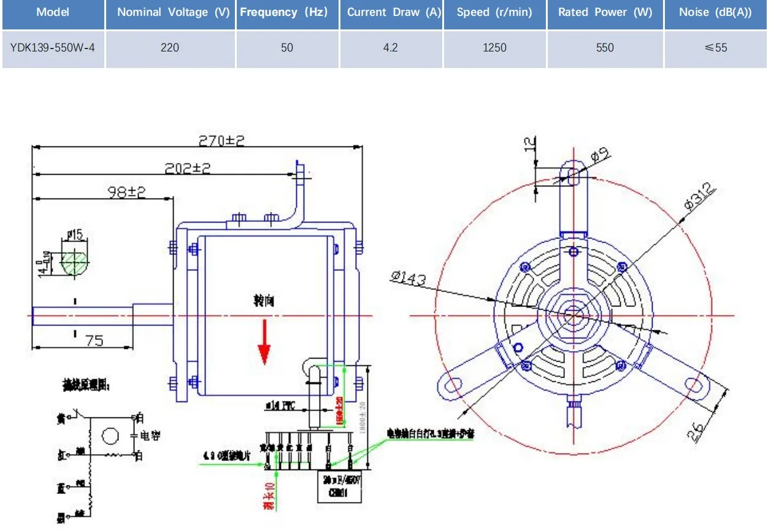
Task: Select the YDK139-550W-4 model cell
Action: click(x=53, y=48)
